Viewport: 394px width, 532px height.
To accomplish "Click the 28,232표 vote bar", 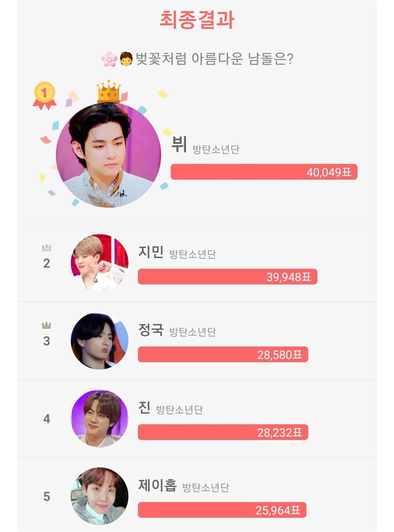I will tap(223, 432).
